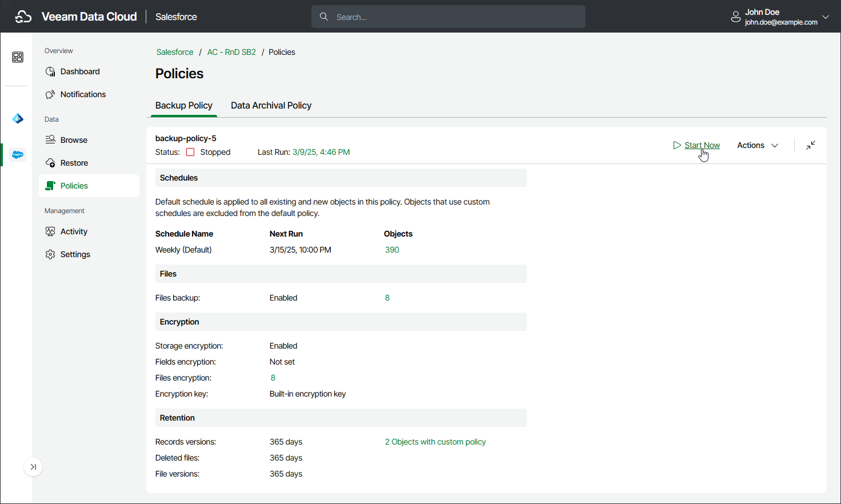Click the Veeam Data Cloud logo icon
The image size is (841, 504).
[23, 17]
